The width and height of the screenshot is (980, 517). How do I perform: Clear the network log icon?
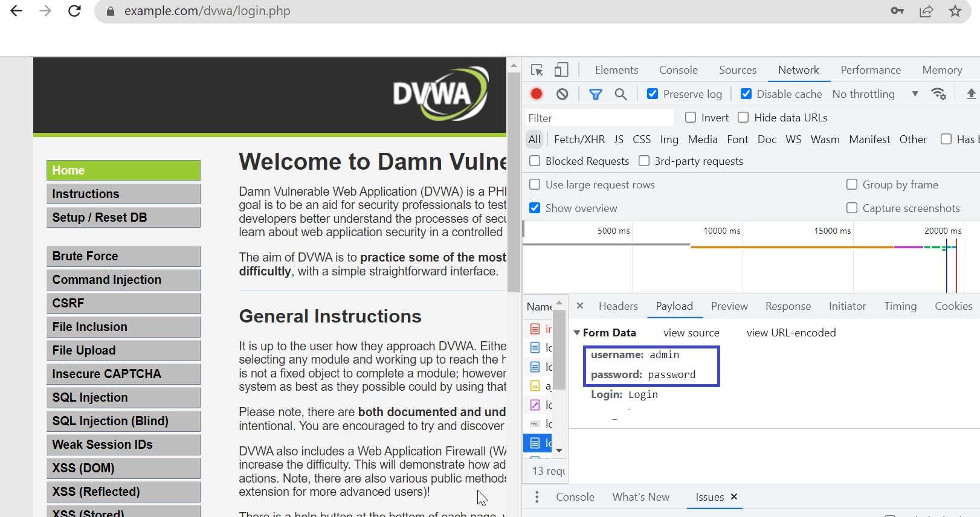(x=563, y=94)
